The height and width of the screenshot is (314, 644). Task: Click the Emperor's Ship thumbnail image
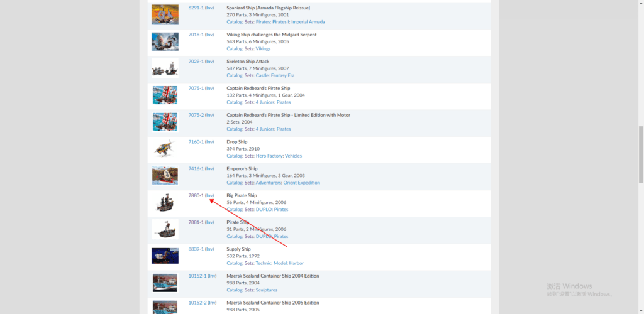pos(165,175)
